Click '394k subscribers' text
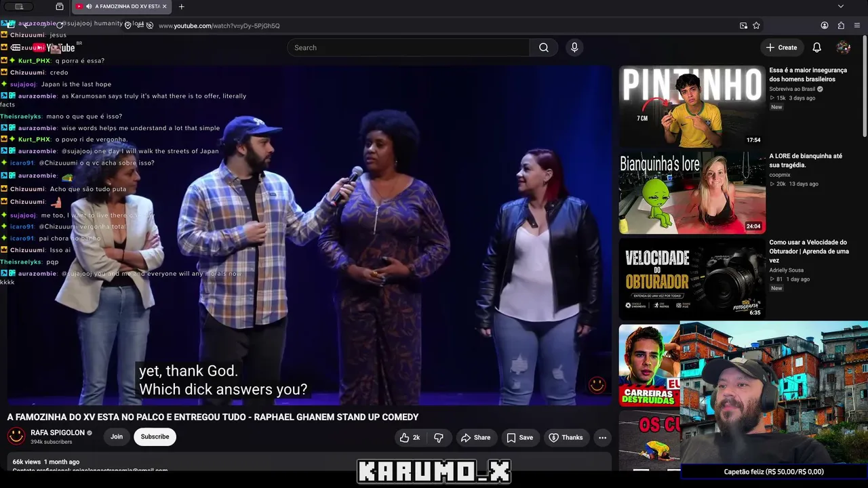The height and width of the screenshot is (488, 868). 52,442
